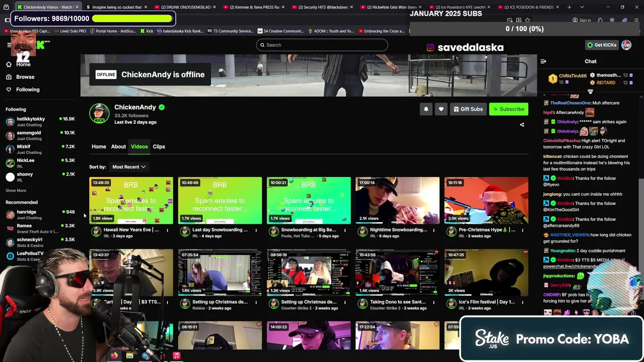This screenshot has height=362, width=644.
Task: Open the Most Recent sort dropdown
Action: pos(129,167)
